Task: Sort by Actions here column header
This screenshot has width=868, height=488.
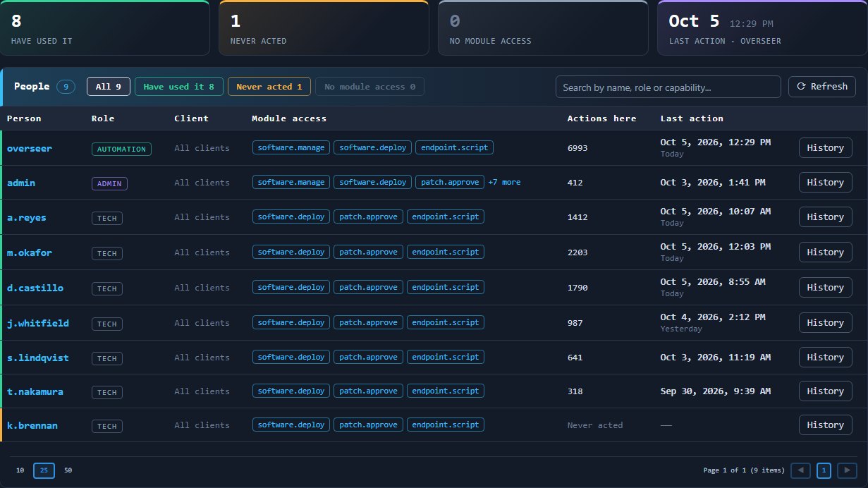Action: 602,118
